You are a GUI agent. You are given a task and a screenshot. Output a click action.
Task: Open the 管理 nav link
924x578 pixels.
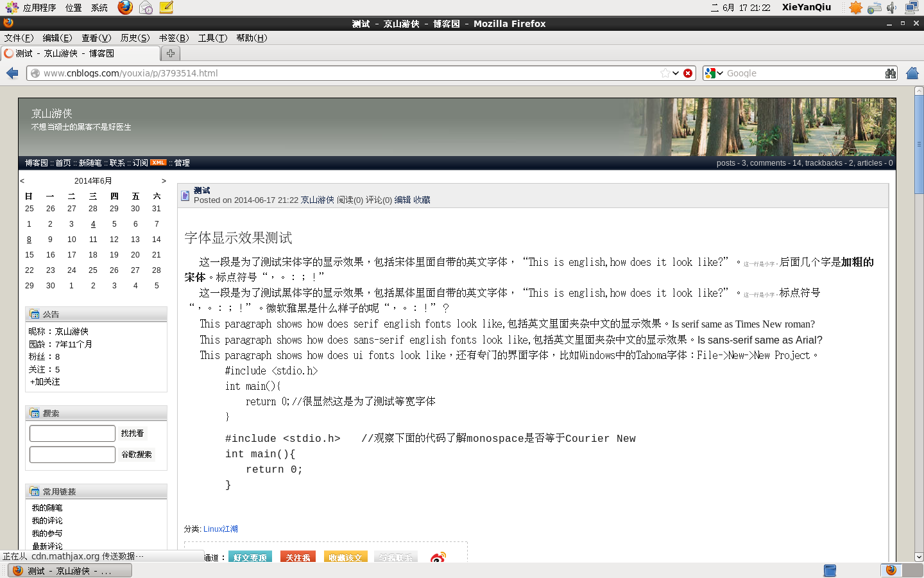(182, 163)
